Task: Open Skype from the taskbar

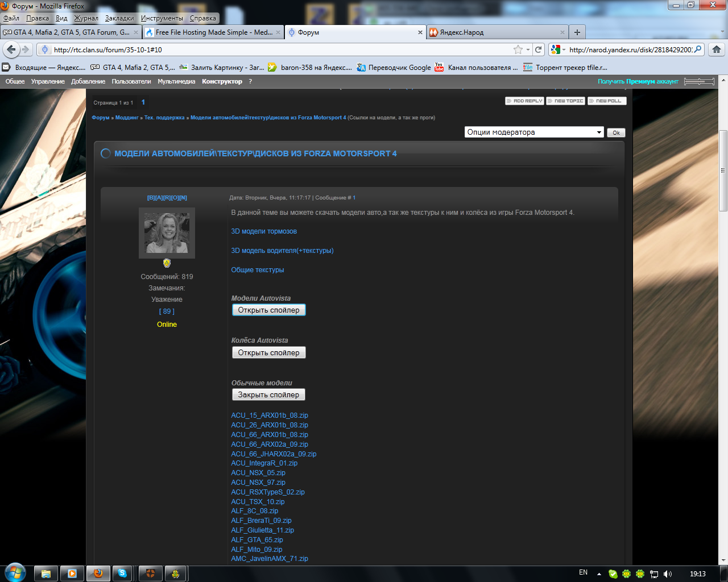Action: click(122, 573)
